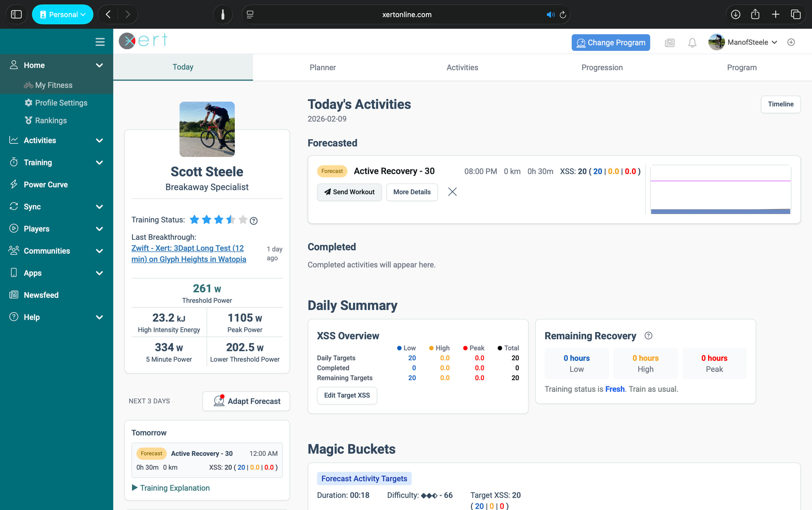Image resolution: width=812 pixels, height=510 pixels.
Task: Click the Remaining Recovery help icon
Action: [648, 336]
